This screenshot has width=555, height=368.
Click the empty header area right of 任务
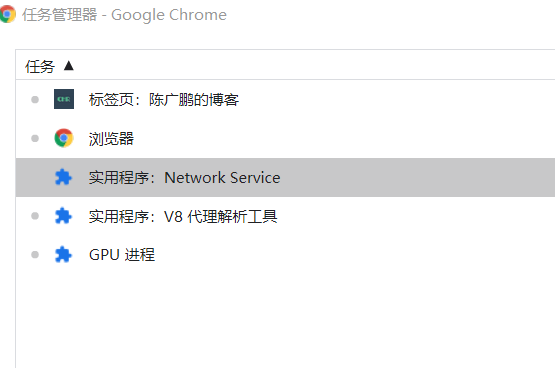coord(311,65)
